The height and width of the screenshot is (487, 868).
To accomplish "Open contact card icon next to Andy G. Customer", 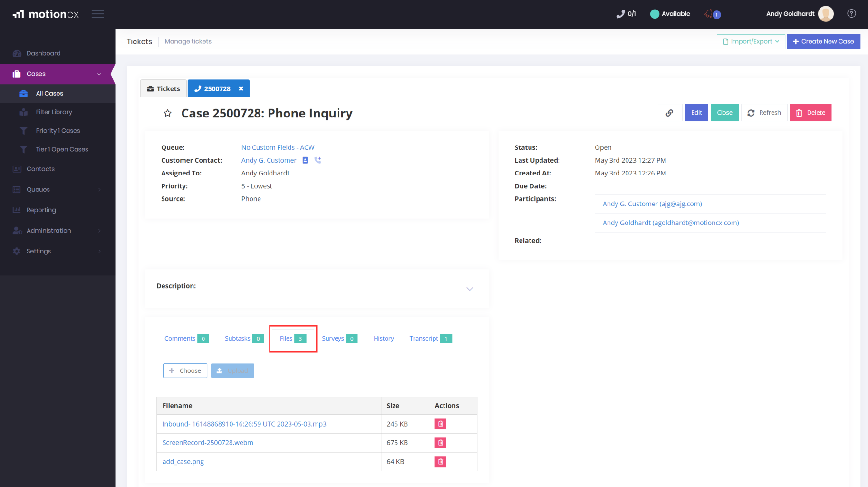I will click(305, 160).
